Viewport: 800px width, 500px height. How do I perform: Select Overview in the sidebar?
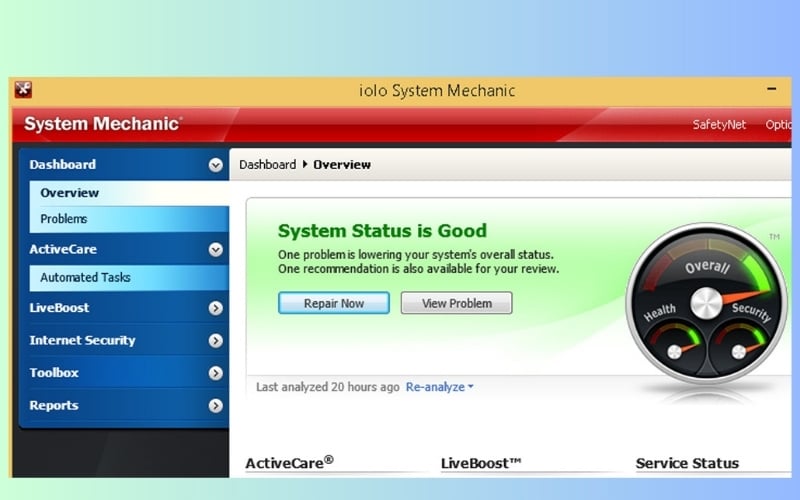point(129,193)
